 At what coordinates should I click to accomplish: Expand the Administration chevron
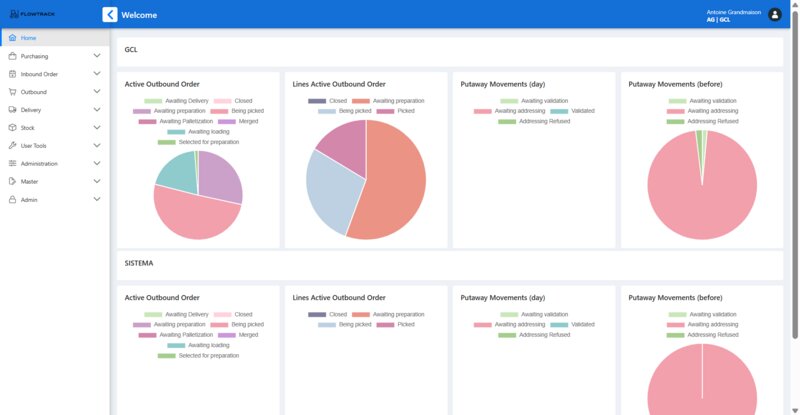97,163
